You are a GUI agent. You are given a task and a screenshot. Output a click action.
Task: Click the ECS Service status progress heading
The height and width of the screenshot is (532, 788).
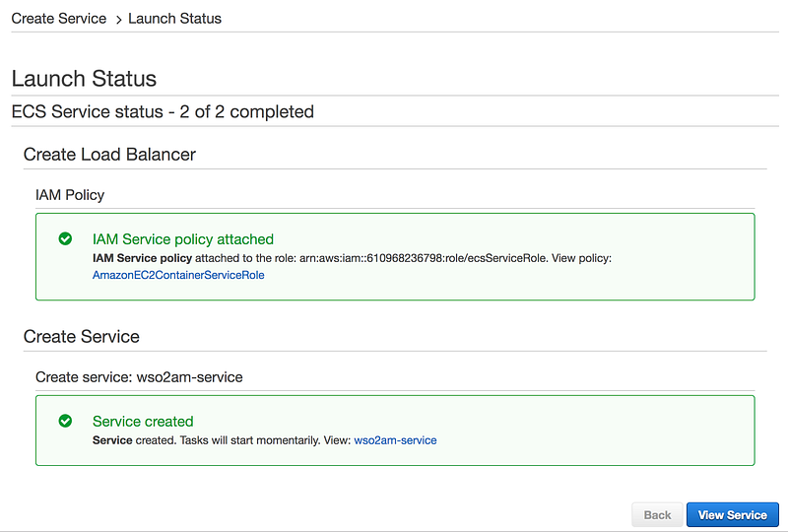pyautogui.click(x=163, y=111)
